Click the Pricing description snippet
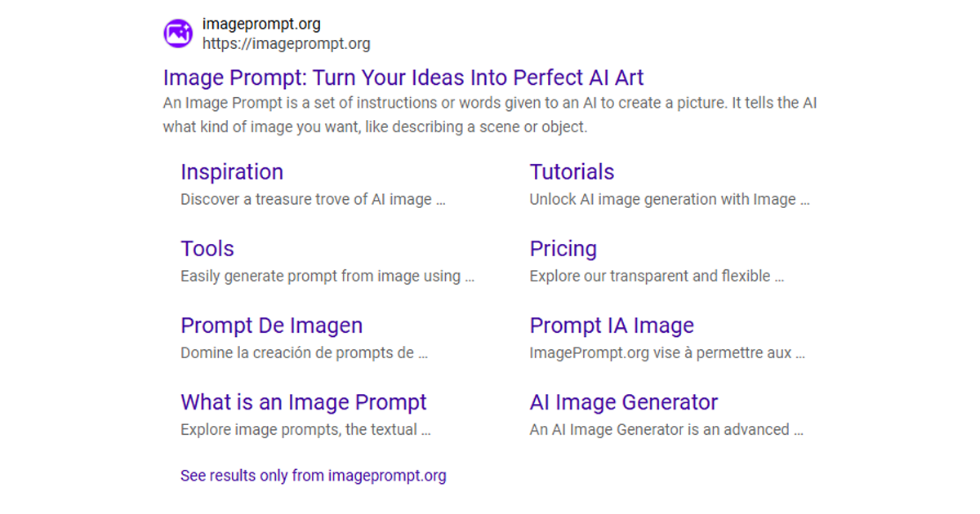The height and width of the screenshot is (514, 980). pyautogui.click(x=657, y=276)
